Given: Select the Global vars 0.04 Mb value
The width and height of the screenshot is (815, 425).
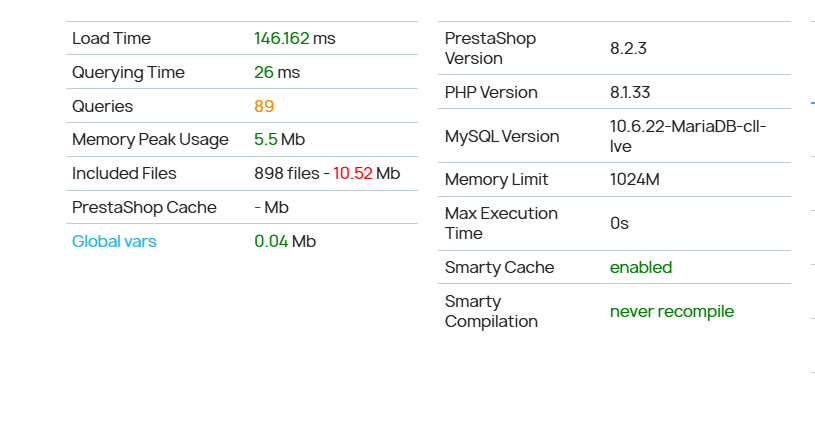Looking at the screenshot, I should tap(285, 241).
